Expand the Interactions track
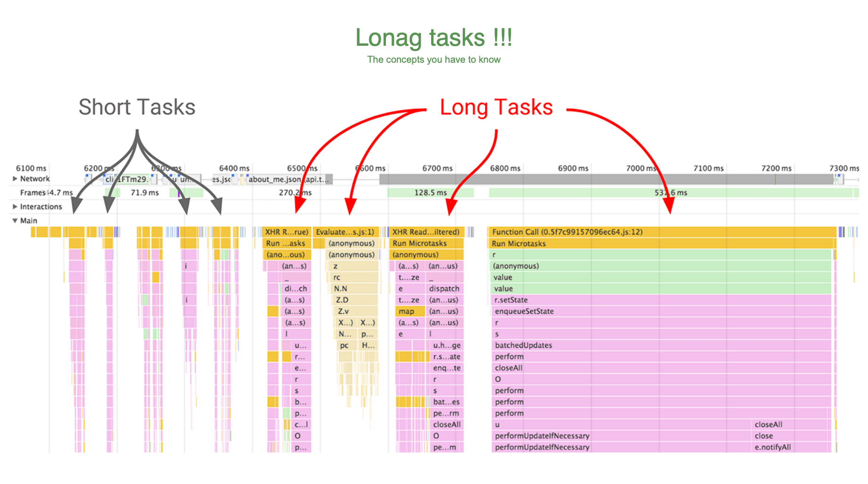This screenshot has height=484, width=868. [15, 207]
